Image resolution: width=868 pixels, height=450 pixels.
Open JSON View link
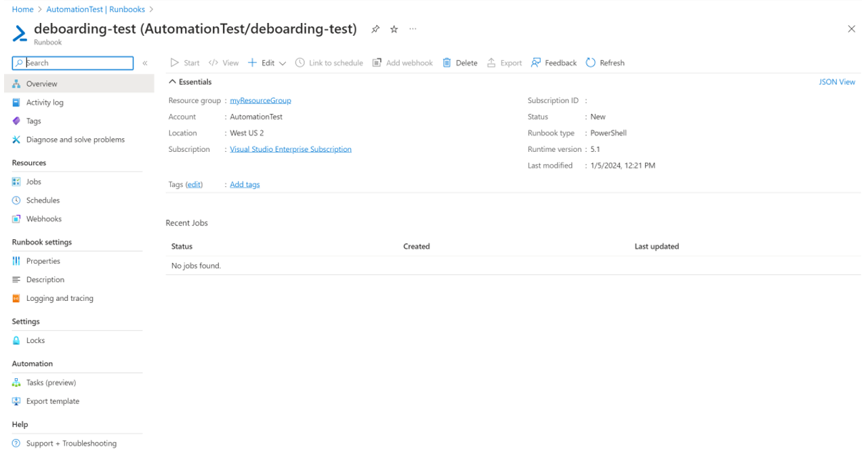[838, 82]
